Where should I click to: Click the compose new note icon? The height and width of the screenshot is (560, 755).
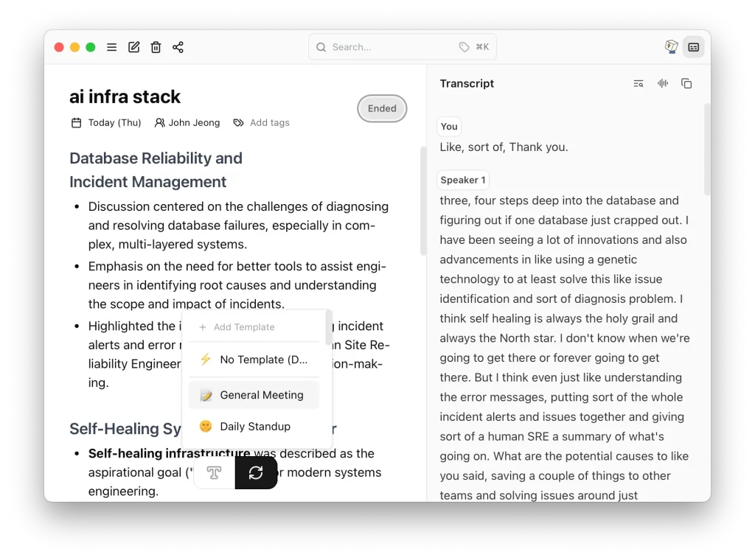click(133, 46)
